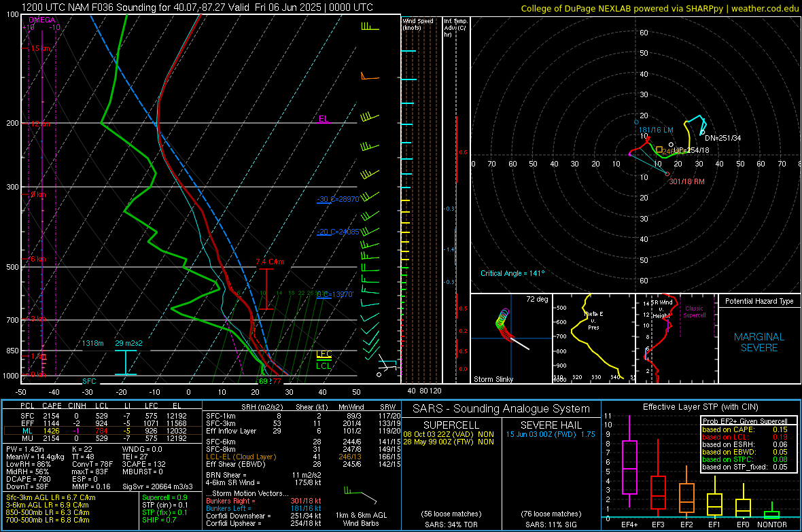The height and width of the screenshot is (532, 802).
Task: Click the MU parcel row label
Action: tap(27, 438)
